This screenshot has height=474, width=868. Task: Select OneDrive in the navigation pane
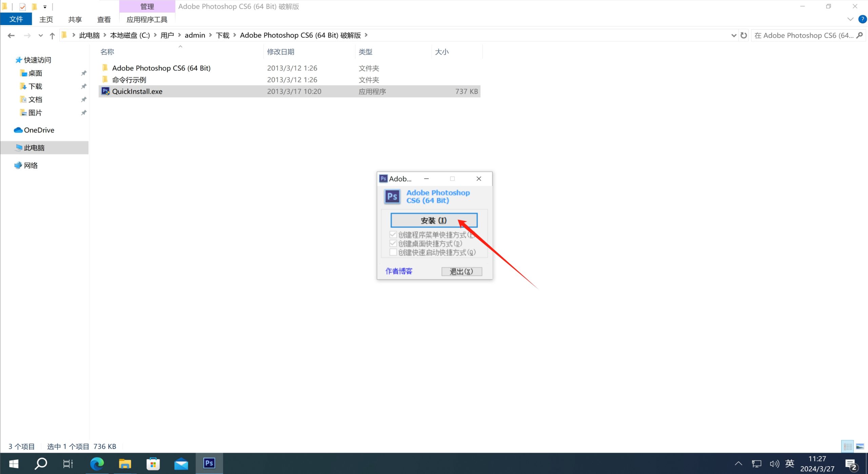pos(39,130)
